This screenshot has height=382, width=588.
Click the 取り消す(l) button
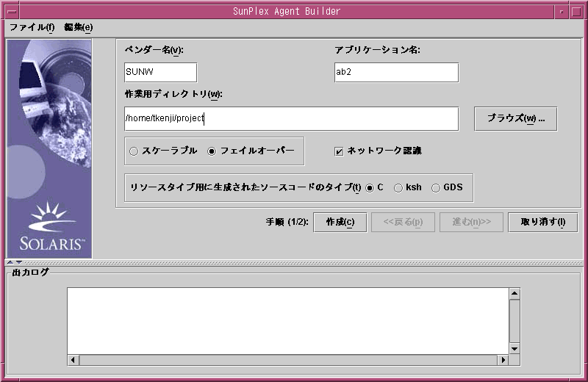(x=542, y=222)
